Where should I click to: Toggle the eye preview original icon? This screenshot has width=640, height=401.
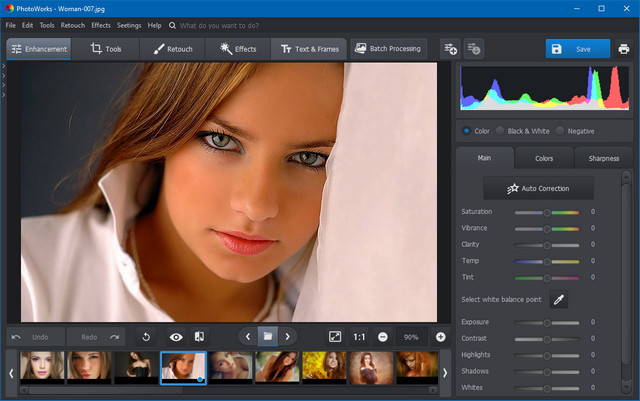tap(176, 337)
